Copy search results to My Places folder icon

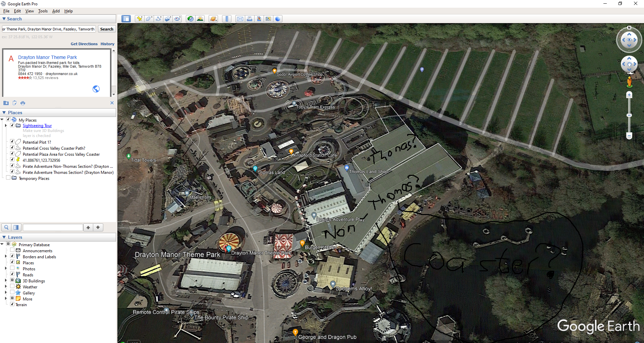click(6, 103)
